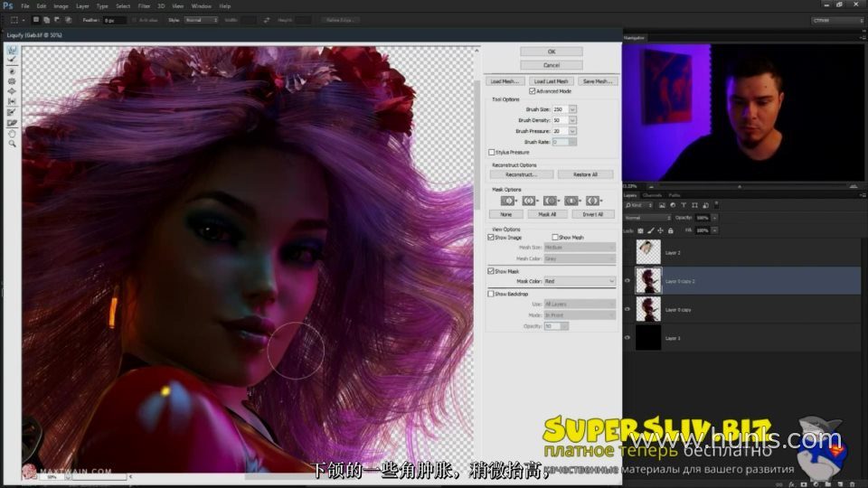868x488 pixels.
Task: Click Lock position icon in Layers
Action: point(660,230)
